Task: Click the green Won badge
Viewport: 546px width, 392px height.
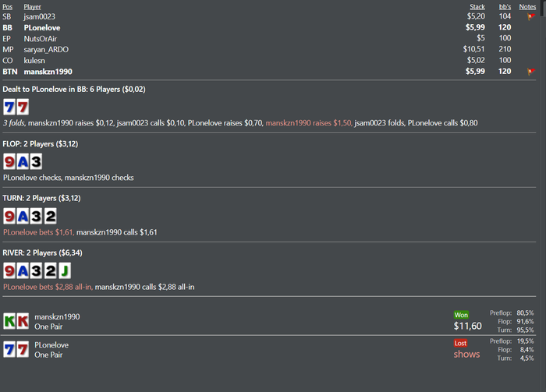Action: (461, 315)
